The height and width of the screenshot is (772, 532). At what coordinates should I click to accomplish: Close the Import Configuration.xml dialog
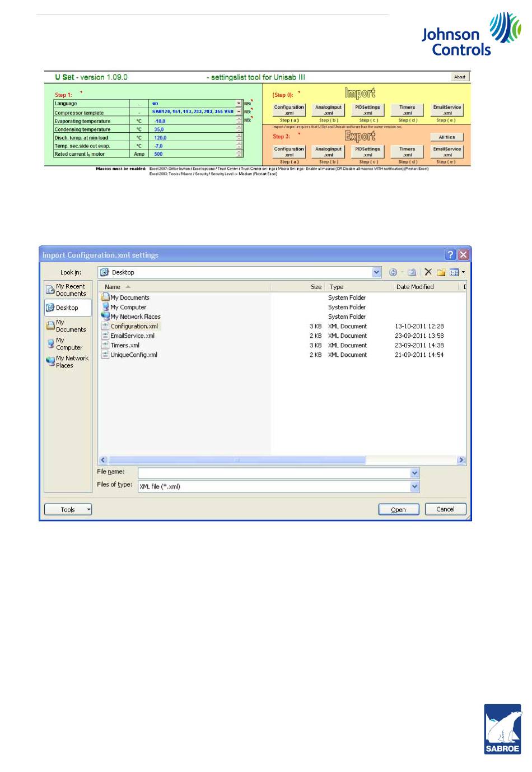coord(463,255)
